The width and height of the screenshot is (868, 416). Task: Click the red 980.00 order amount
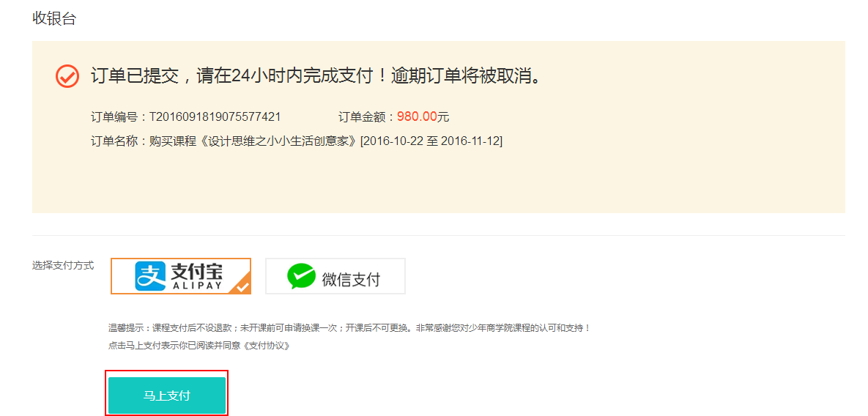(x=417, y=116)
